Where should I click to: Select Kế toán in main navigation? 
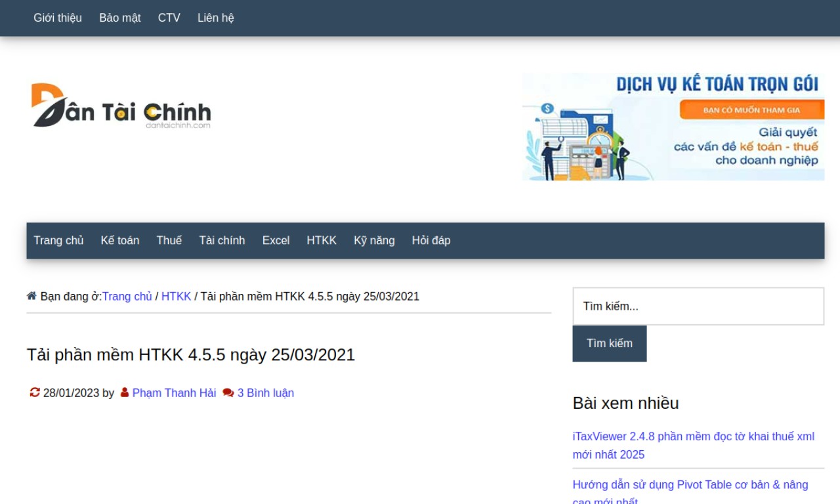pyautogui.click(x=120, y=240)
